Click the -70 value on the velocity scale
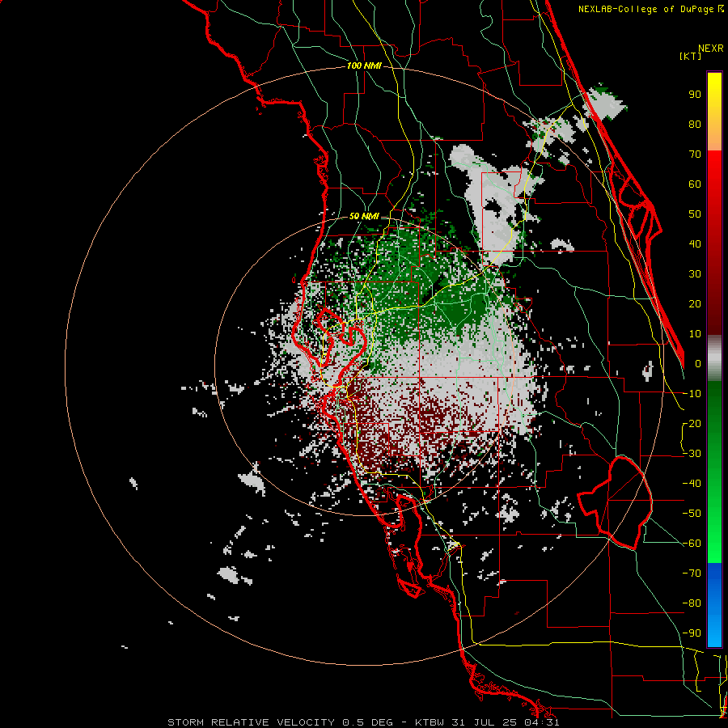Image resolution: width=728 pixels, height=728 pixels. coord(692,574)
